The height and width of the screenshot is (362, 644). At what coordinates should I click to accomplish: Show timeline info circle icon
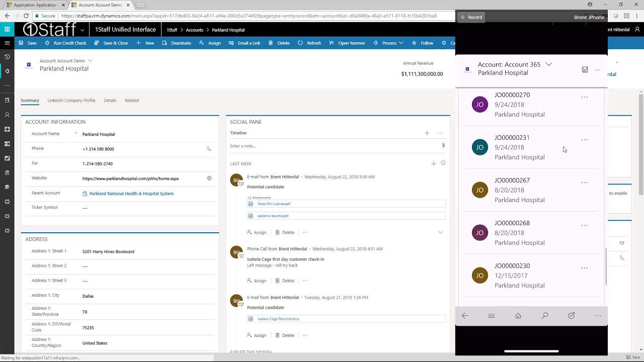pos(443,163)
